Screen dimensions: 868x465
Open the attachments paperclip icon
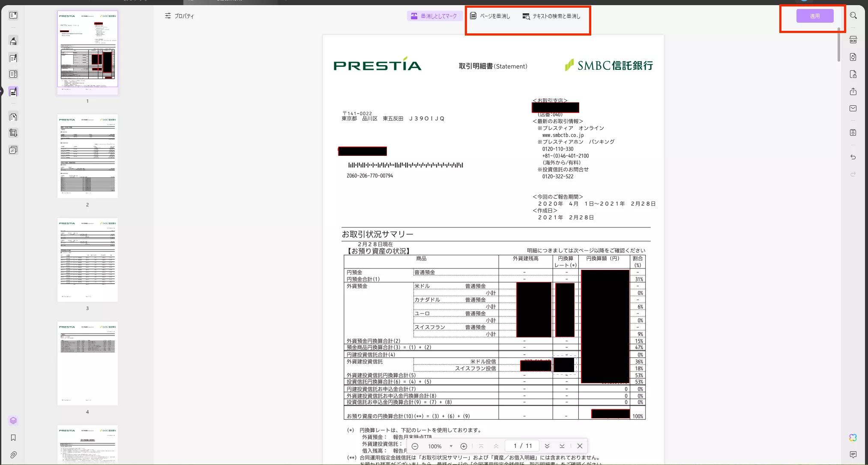(13, 455)
